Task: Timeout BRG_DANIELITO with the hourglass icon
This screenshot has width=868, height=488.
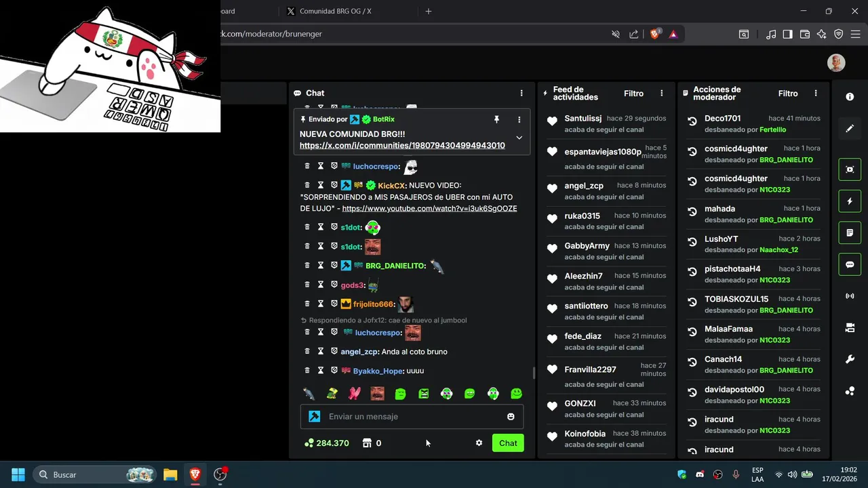Action: [321, 266]
